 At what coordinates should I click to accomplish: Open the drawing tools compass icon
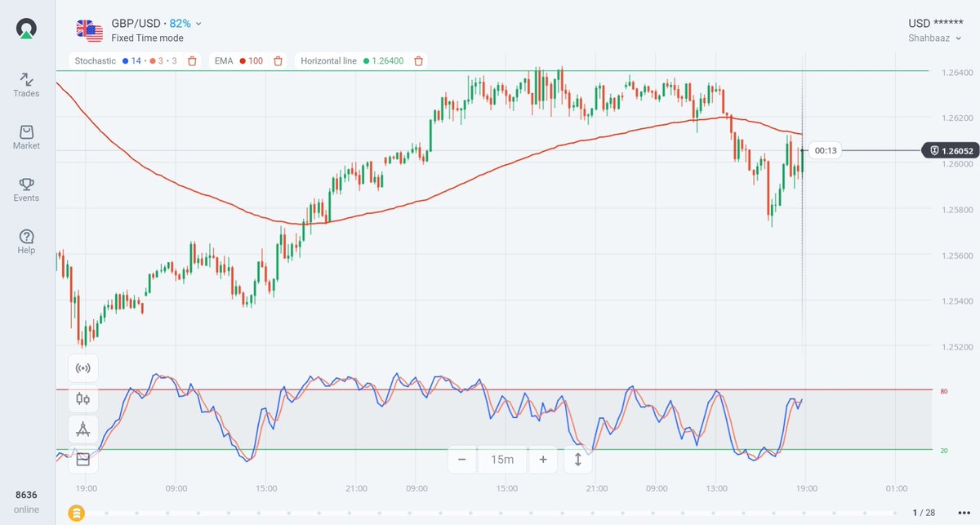pyautogui.click(x=82, y=429)
